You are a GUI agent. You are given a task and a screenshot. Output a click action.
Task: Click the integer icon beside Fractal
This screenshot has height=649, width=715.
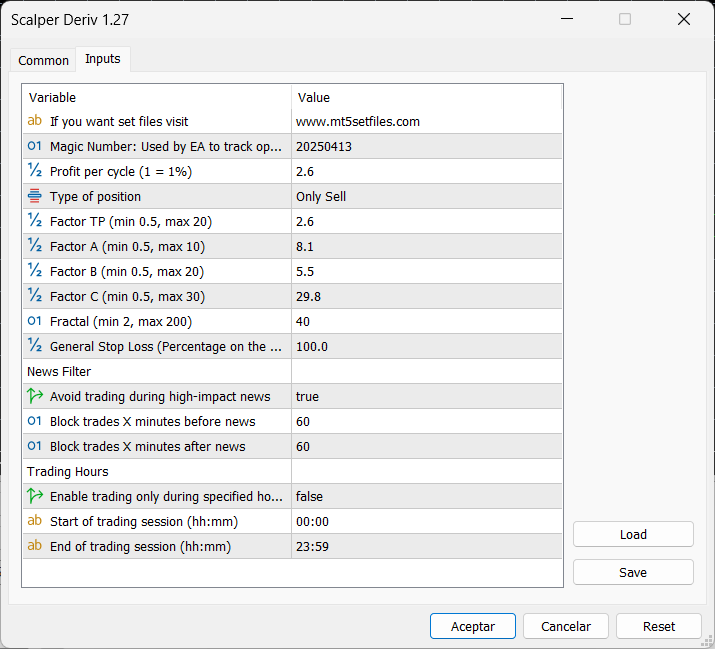coord(35,321)
